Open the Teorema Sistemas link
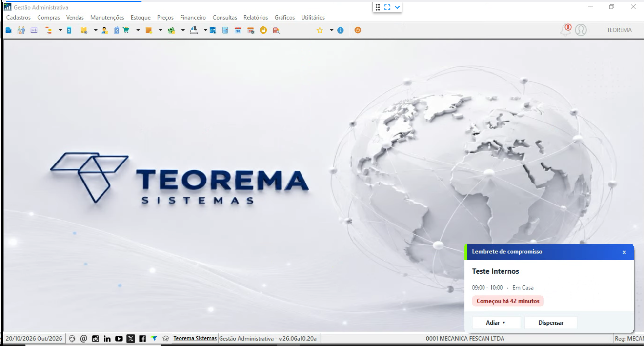 click(x=195, y=339)
